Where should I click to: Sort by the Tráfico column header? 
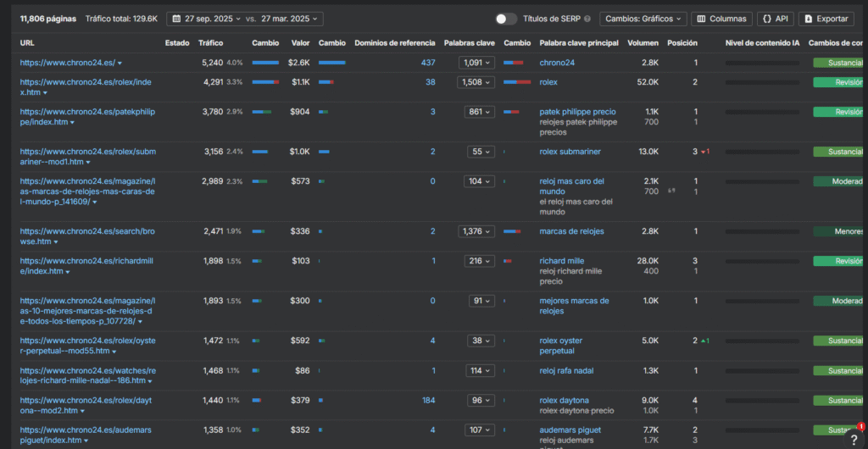211,42
